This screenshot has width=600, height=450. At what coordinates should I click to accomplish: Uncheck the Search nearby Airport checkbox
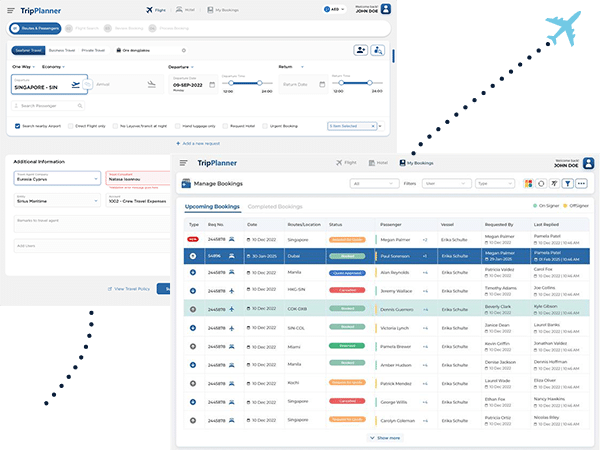pos(18,126)
